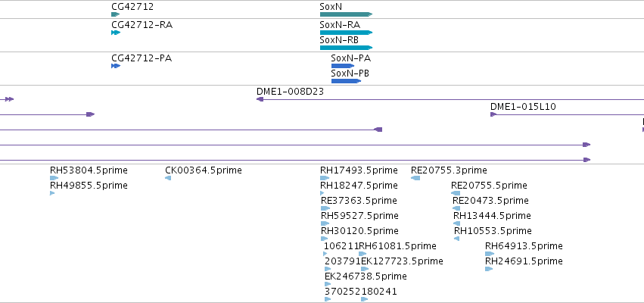Open the DME1-015L10 clone label
644x303 pixels.
pos(523,107)
